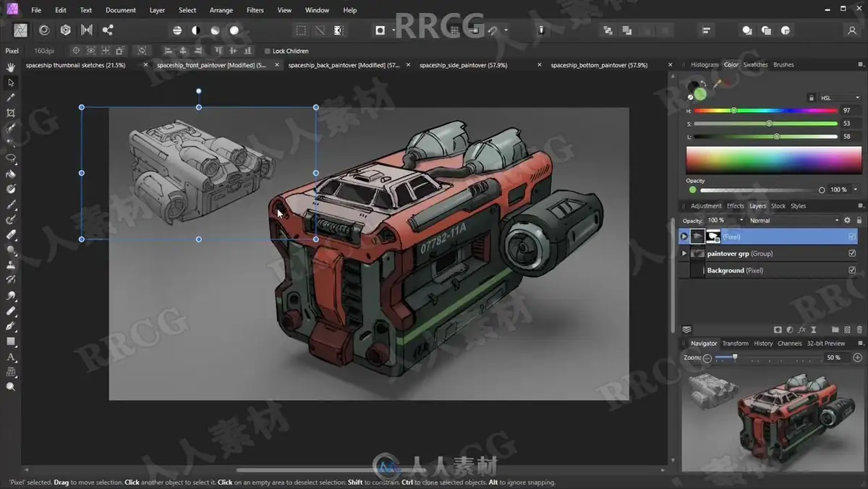This screenshot has width=868, height=489.
Task: Switch to Photo persona
Action: point(20,30)
